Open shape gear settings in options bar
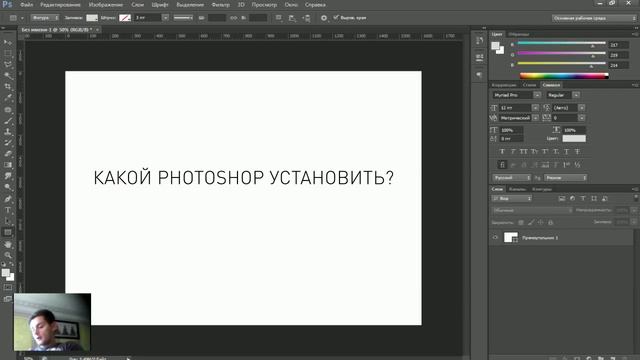 tap(324, 18)
